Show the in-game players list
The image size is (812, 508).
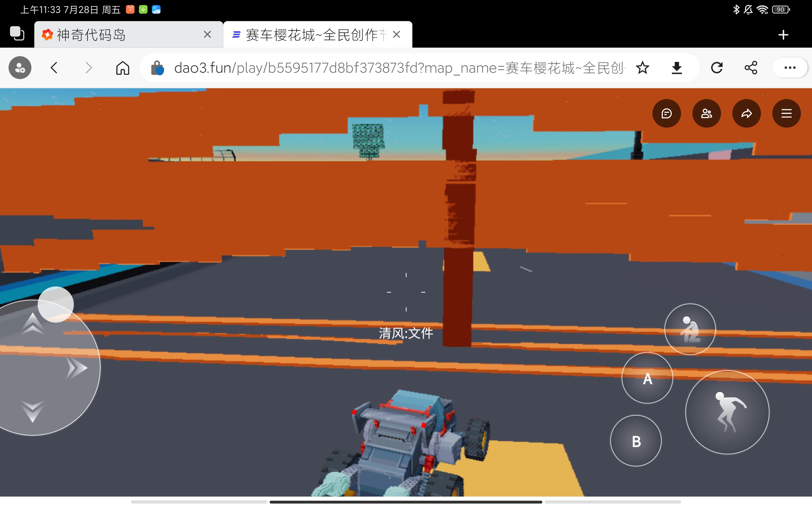pos(706,113)
